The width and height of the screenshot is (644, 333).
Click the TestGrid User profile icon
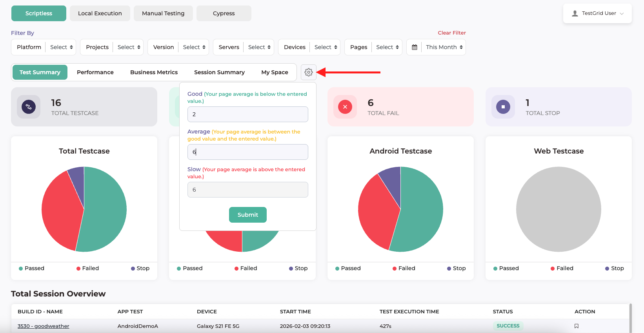click(x=575, y=13)
